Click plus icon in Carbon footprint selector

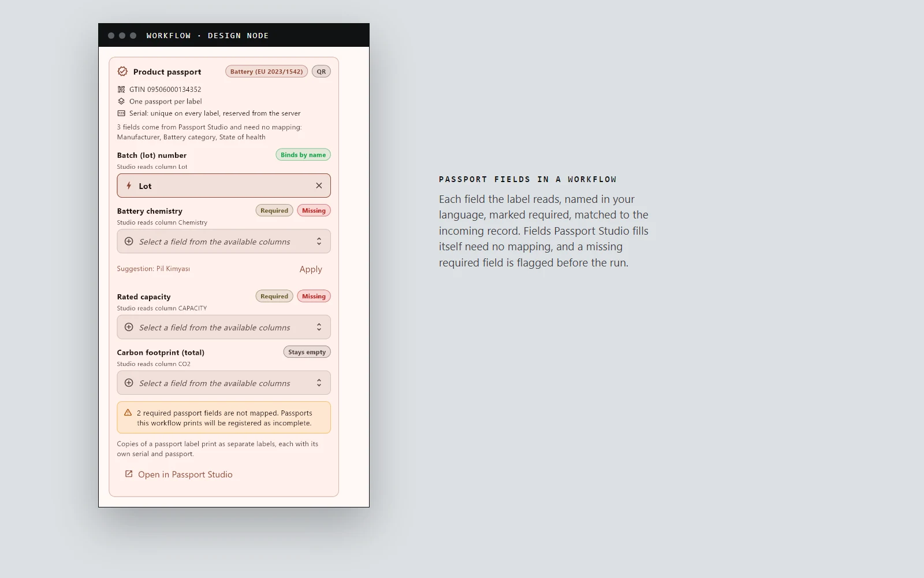click(129, 383)
